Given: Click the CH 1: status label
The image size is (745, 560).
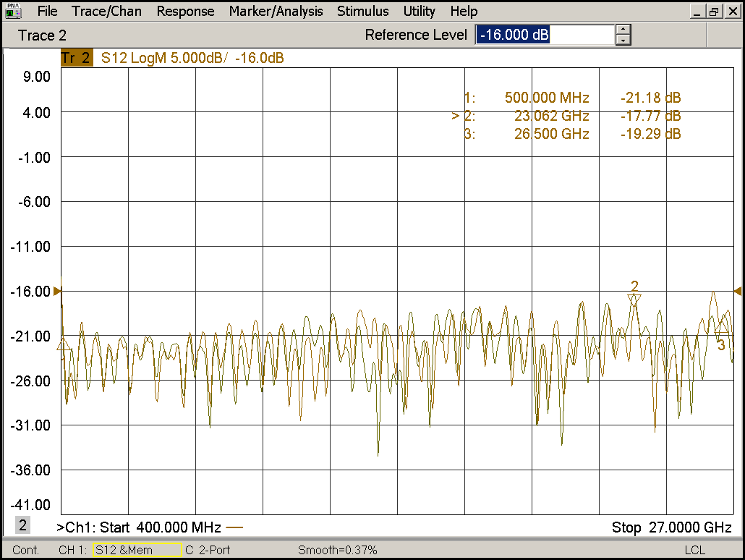Looking at the screenshot, I should pyautogui.click(x=73, y=550).
